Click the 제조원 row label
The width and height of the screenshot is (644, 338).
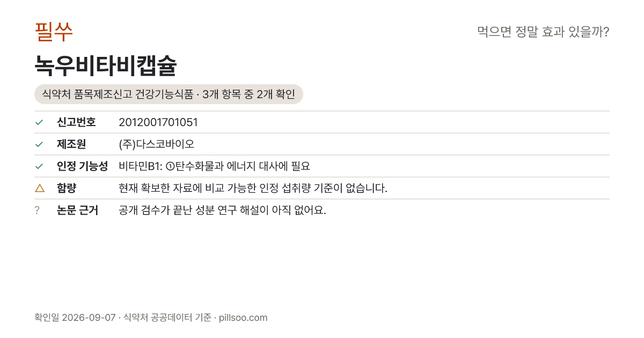pyautogui.click(x=71, y=144)
